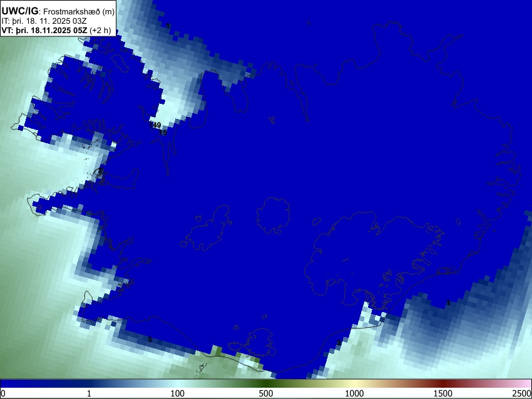Image resolution: width=532 pixels, height=399 pixels.
Task: Select the '15' value on the map
Action: [163, 133]
